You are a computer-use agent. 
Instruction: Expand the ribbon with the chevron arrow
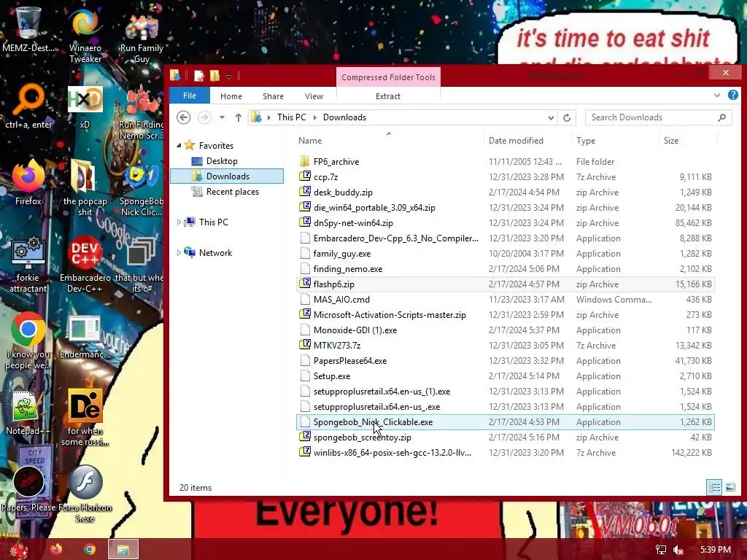tap(717, 96)
